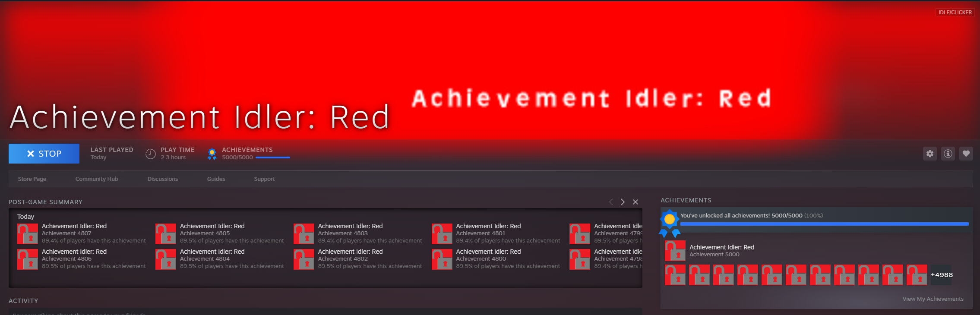Show previous post-game summary page
This screenshot has height=315, width=980.
point(611,202)
